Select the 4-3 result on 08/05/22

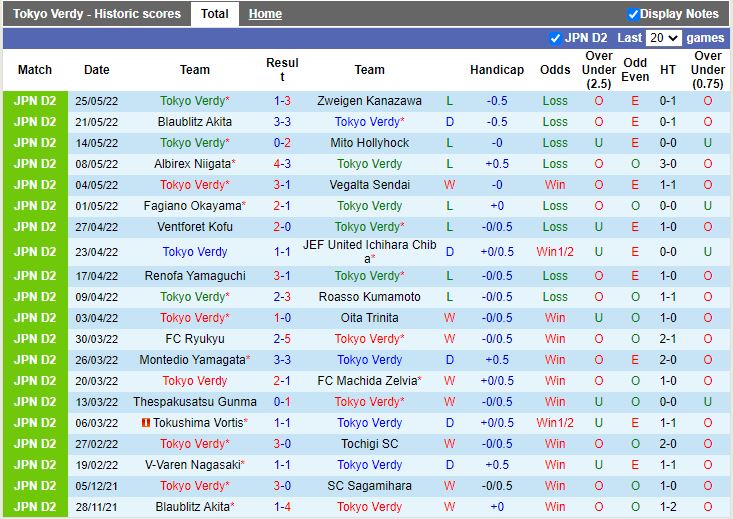click(282, 164)
